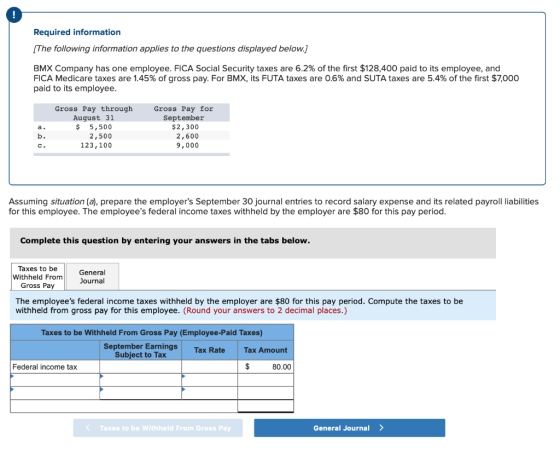
Task: Click the Federal income tax amount cell showing 80.00
Action: [265, 367]
